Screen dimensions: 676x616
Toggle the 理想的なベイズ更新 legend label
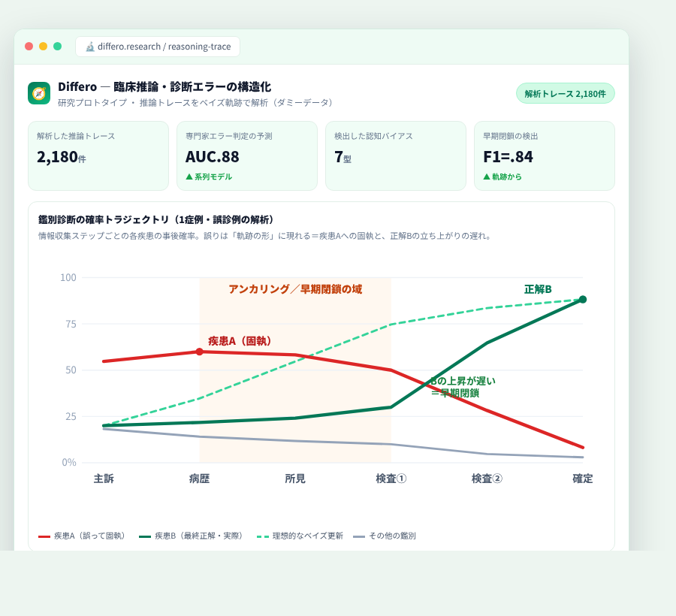pos(308,536)
